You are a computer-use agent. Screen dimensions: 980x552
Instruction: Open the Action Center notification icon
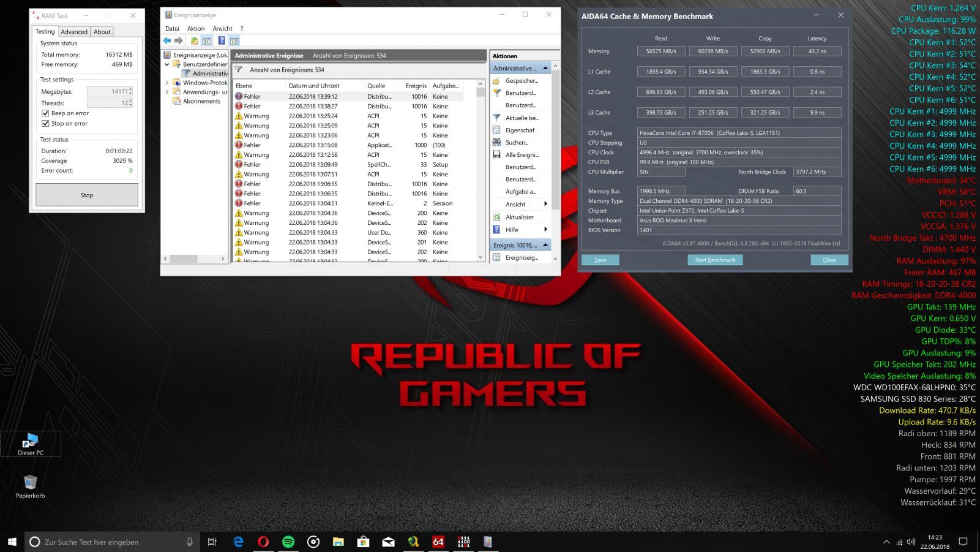(x=963, y=542)
